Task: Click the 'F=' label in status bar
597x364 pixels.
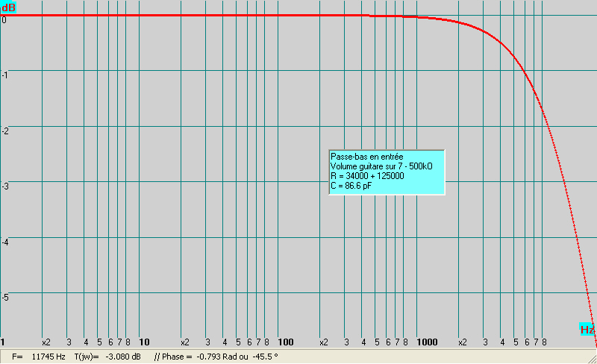Action: click(x=18, y=357)
